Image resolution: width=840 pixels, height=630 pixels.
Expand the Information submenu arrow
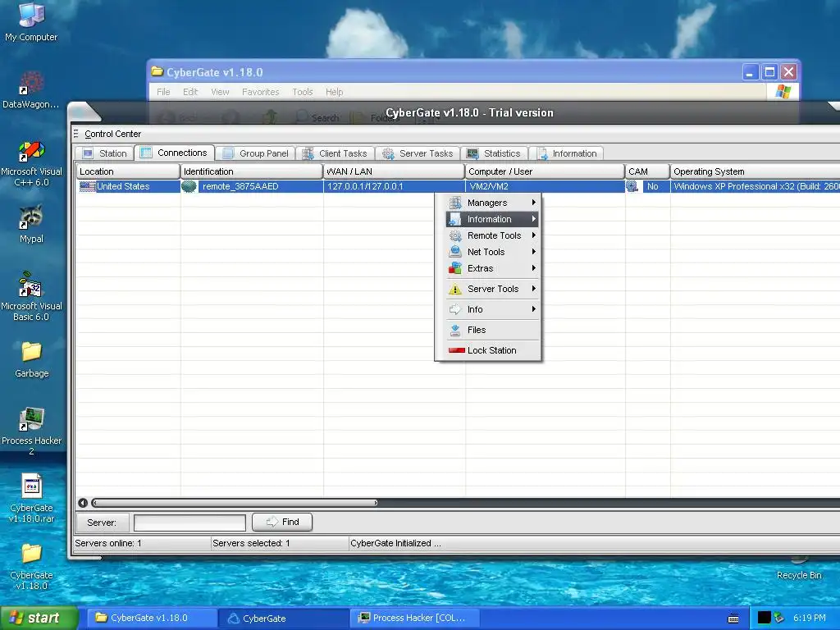click(x=533, y=218)
